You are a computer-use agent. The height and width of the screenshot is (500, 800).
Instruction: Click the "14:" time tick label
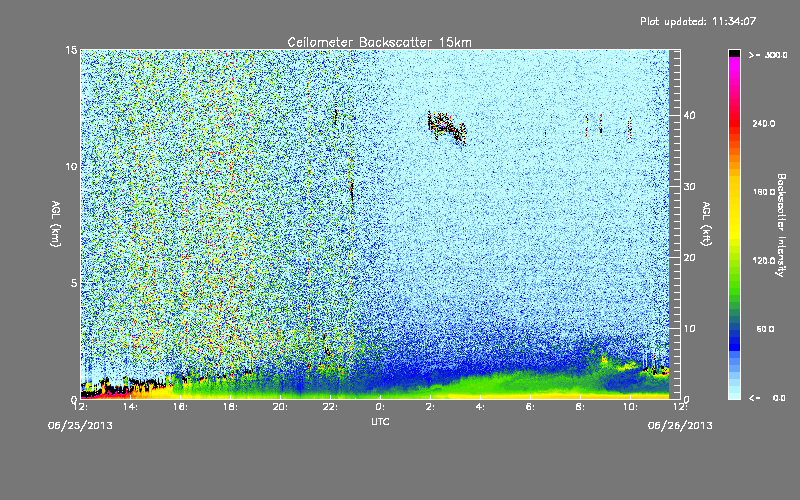(x=131, y=407)
